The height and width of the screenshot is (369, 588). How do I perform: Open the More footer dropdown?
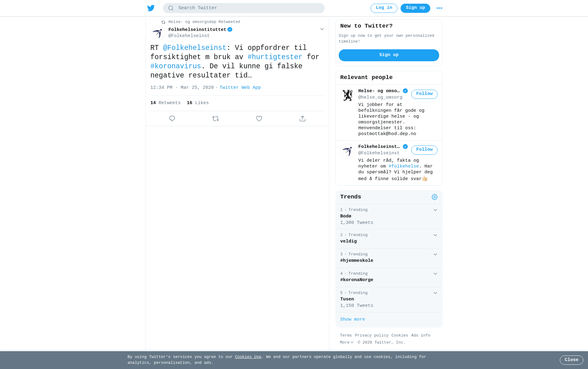347,342
